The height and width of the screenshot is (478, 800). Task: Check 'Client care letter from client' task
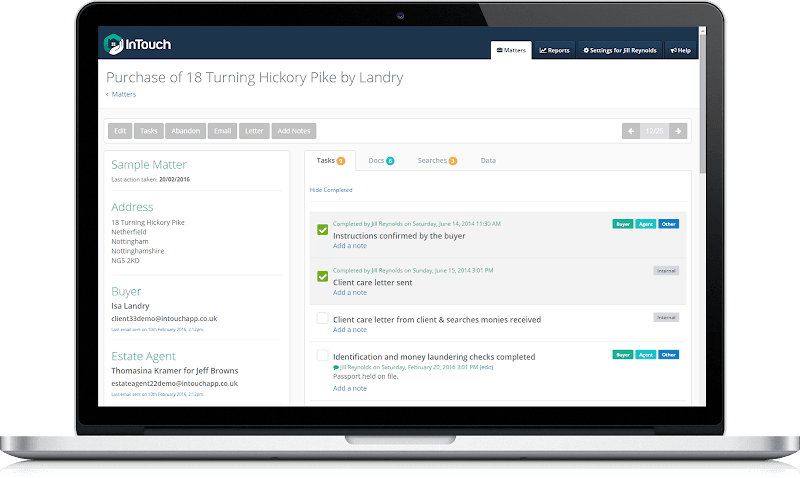pyautogui.click(x=322, y=318)
